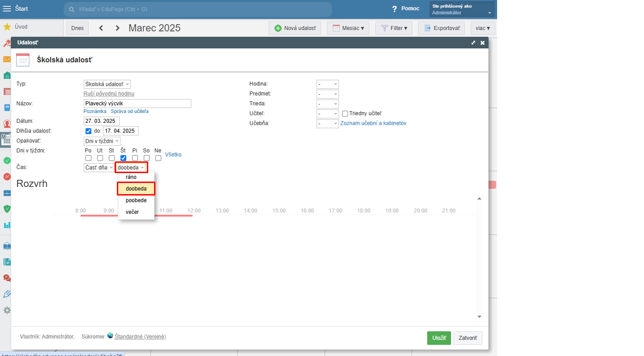Click the Zatvoriť button

click(468, 338)
